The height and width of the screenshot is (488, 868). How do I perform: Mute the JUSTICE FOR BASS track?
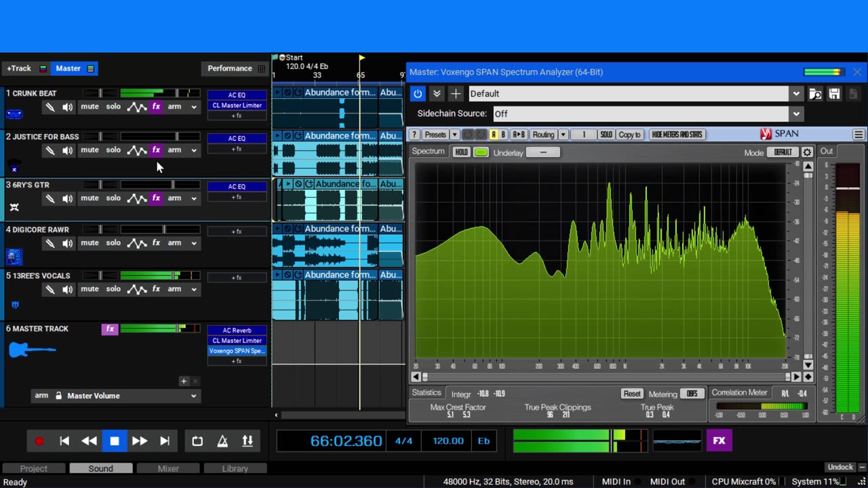(90, 150)
